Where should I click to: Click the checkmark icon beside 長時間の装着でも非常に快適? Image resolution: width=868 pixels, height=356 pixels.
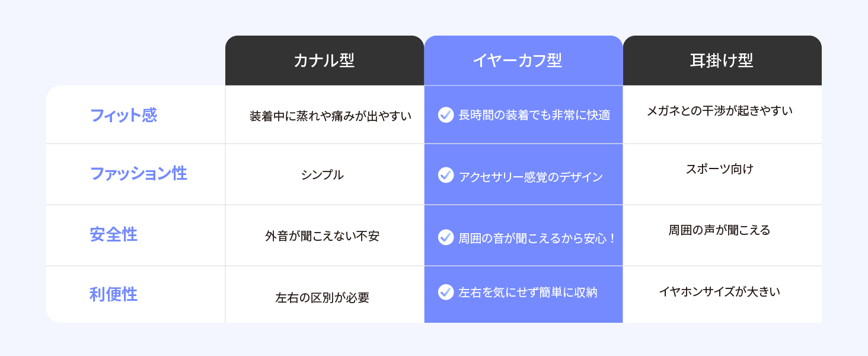pyautogui.click(x=446, y=115)
